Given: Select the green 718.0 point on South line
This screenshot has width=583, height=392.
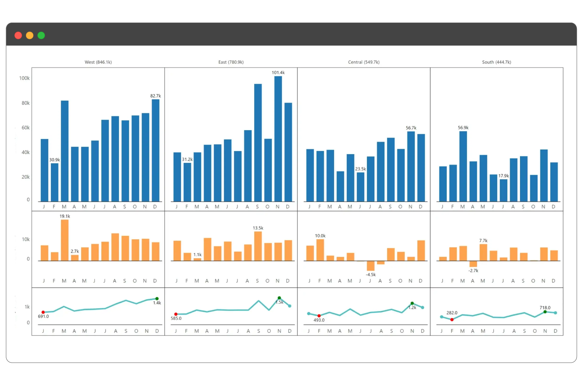Looking at the screenshot, I should (x=545, y=312).
